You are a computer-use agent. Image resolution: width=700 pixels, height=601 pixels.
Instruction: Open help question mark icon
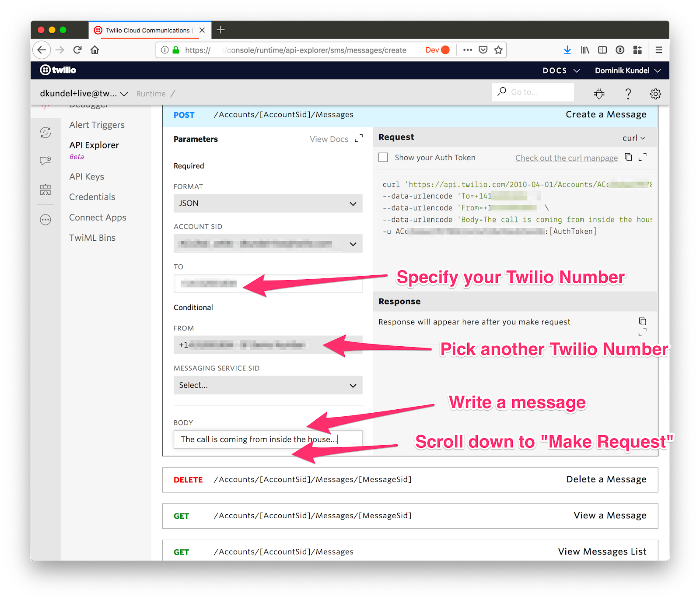[x=628, y=94]
